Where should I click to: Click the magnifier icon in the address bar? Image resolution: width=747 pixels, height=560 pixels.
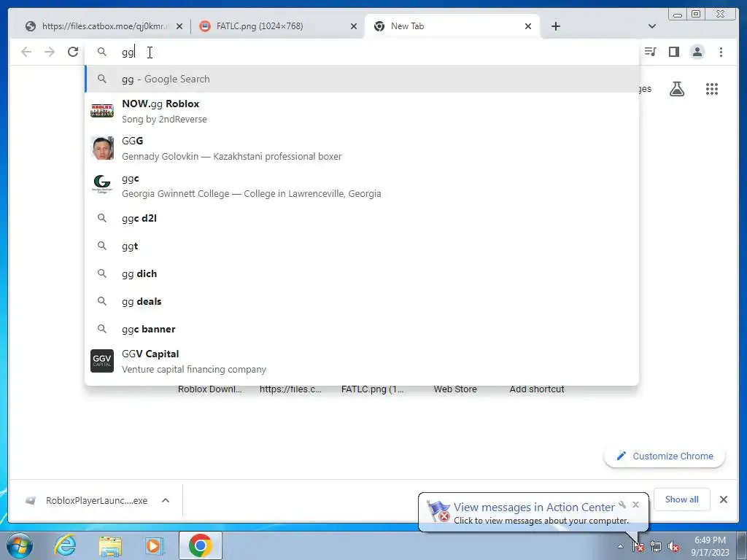click(102, 52)
